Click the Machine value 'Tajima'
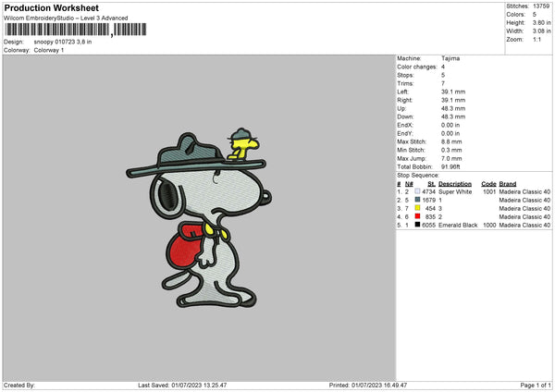 coord(450,58)
